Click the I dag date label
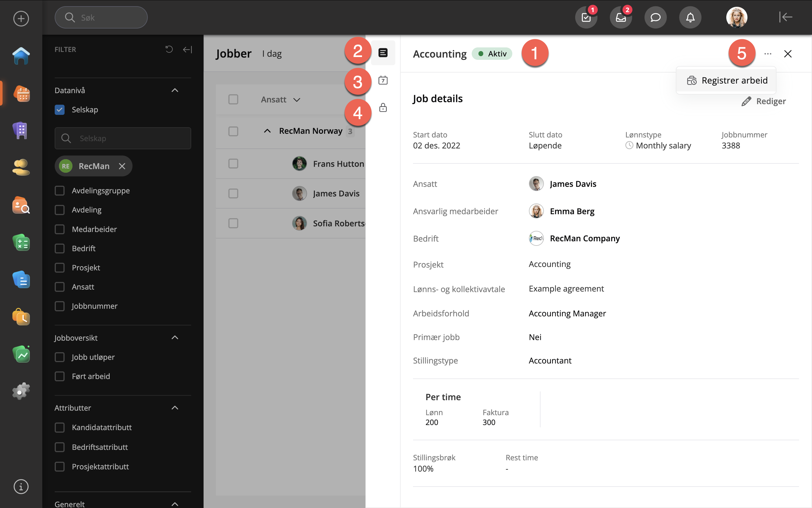 coord(272,54)
